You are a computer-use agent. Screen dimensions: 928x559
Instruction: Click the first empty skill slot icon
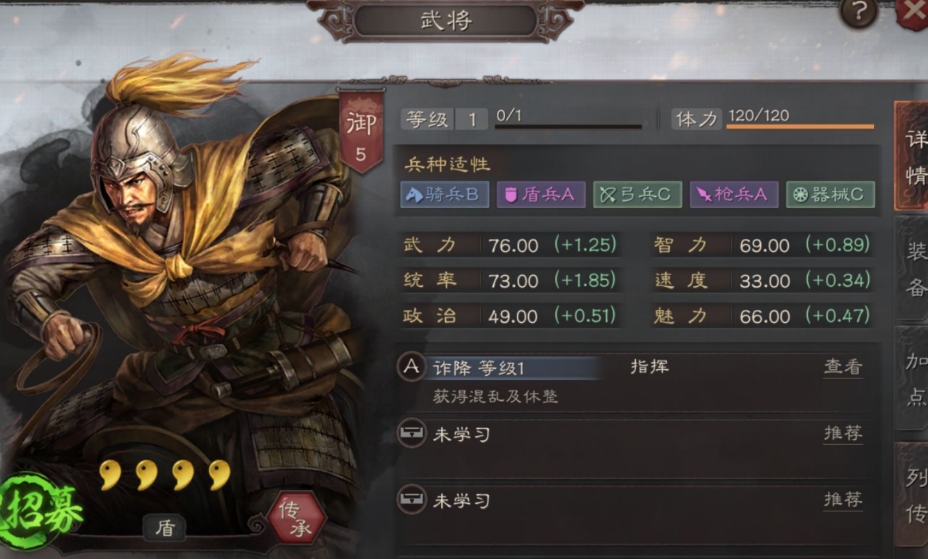coord(411,434)
